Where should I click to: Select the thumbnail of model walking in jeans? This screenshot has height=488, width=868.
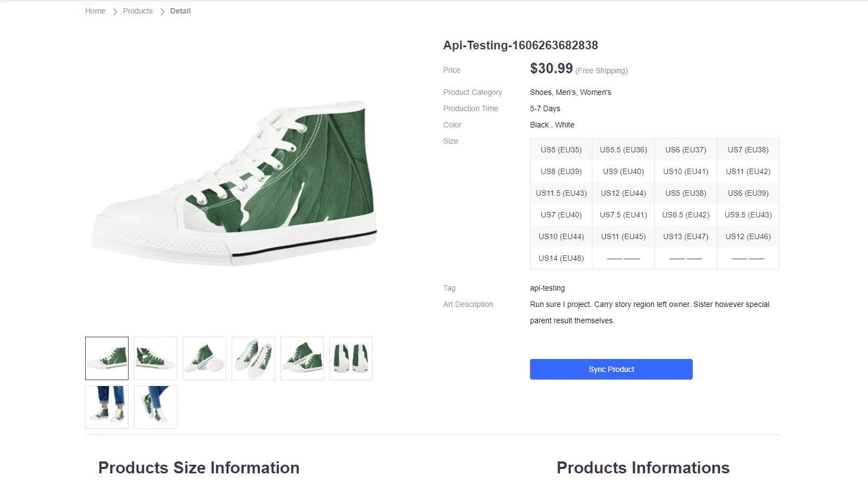click(156, 407)
